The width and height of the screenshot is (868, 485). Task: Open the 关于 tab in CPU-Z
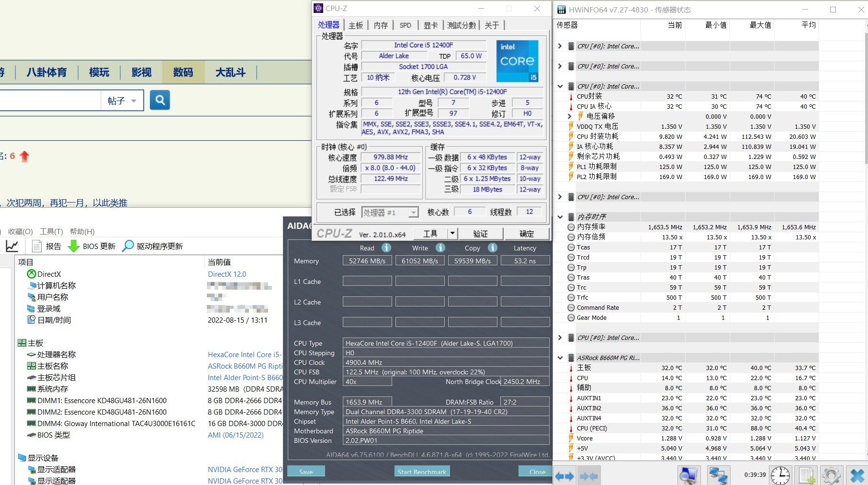click(492, 25)
